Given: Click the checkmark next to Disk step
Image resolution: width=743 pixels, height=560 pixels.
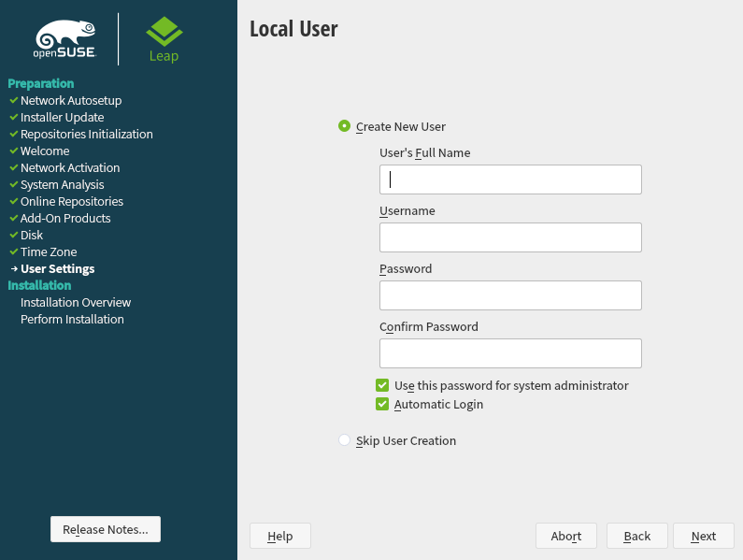Looking at the screenshot, I should 13,235.
